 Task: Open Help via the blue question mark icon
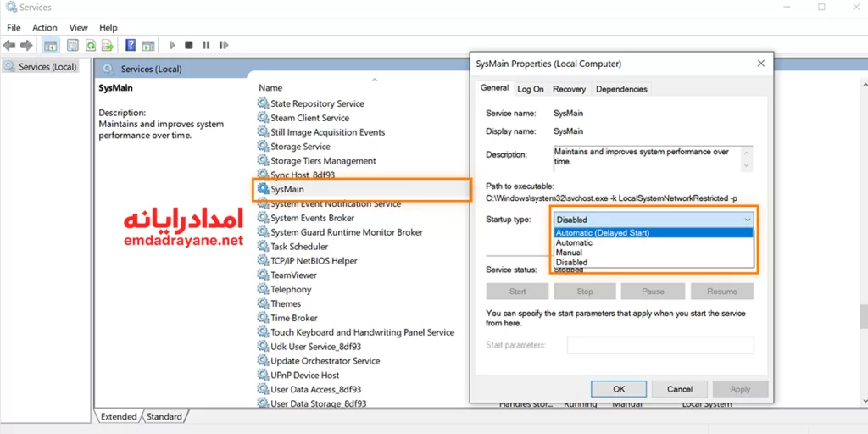point(131,45)
